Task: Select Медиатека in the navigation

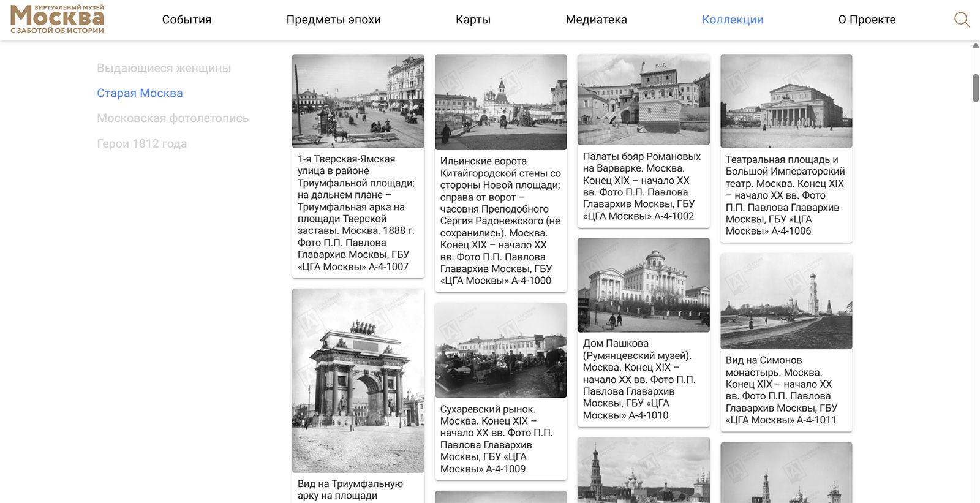Action: [x=596, y=20]
